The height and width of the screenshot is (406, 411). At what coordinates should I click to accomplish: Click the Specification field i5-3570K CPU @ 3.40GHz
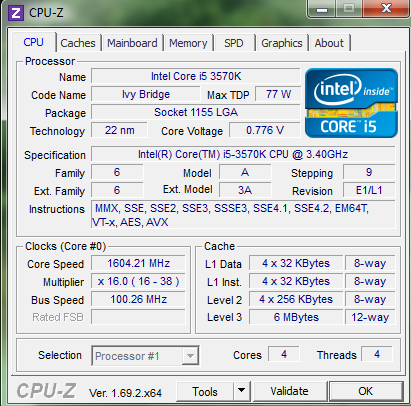[x=243, y=154]
